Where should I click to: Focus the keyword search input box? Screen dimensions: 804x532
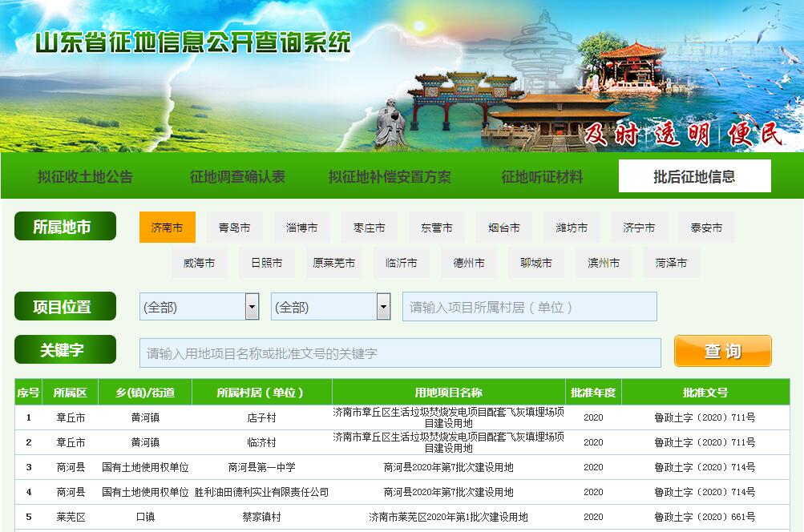point(400,353)
